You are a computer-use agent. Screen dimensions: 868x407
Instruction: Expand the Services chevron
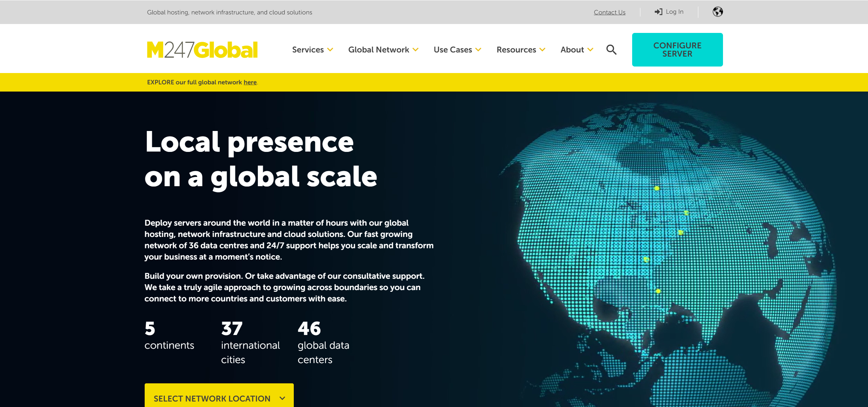tap(330, 50)
